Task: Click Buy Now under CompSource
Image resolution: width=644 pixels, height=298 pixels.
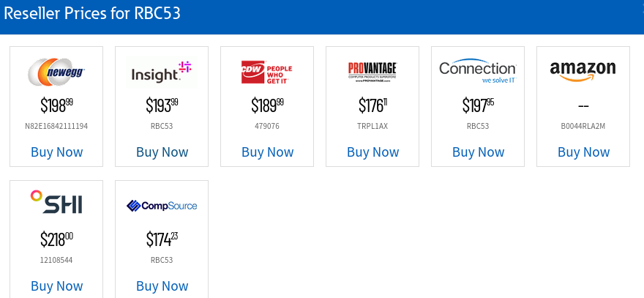Action: [x=162, y=286]
